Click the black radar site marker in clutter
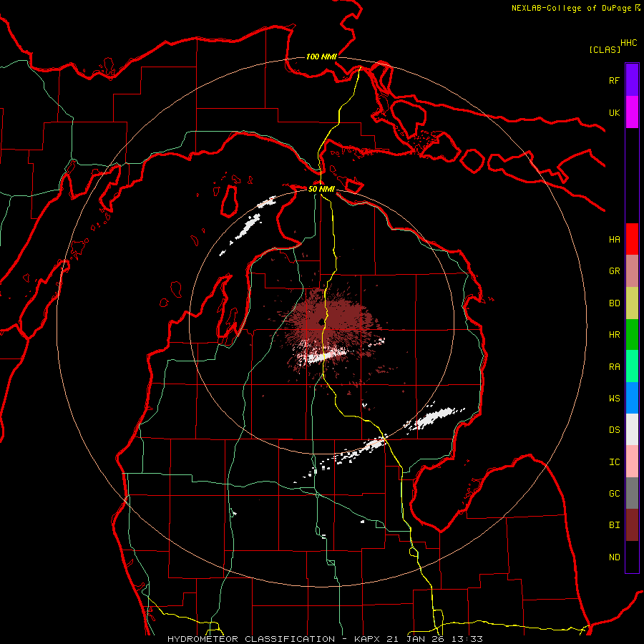Viewport: 644px width, 644px height. [321, 322]
